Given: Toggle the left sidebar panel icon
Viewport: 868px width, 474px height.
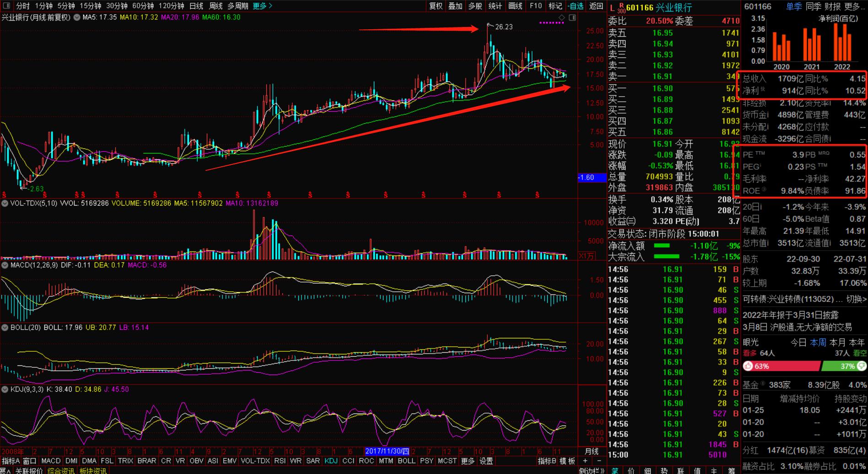Looking at the screenshot, I should tap(6, 6).
